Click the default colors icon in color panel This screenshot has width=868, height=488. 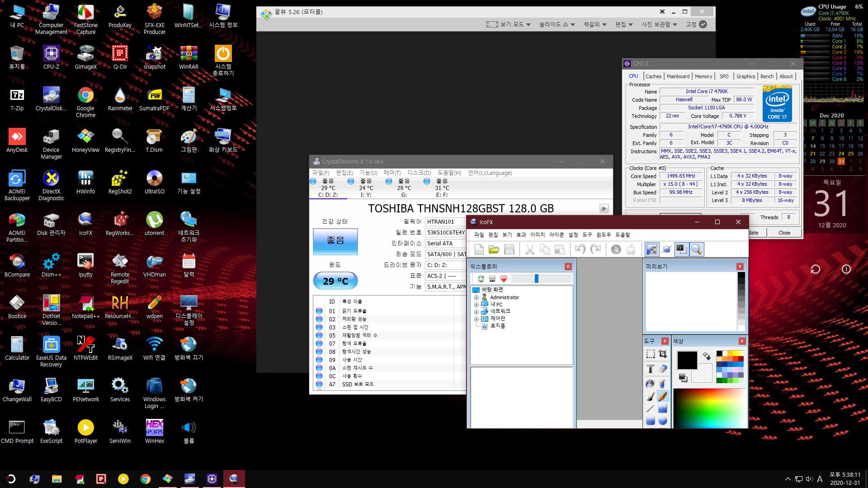click(683, 378)
